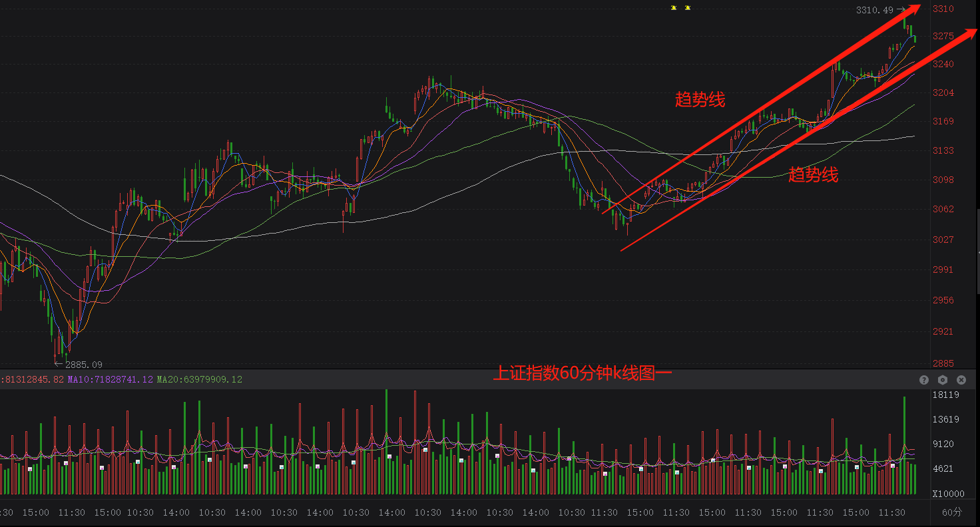Image resolution: width=980 pixels, height=527 pixels.
Task: Click the 3275 price axis label
Action: [943, 36]
